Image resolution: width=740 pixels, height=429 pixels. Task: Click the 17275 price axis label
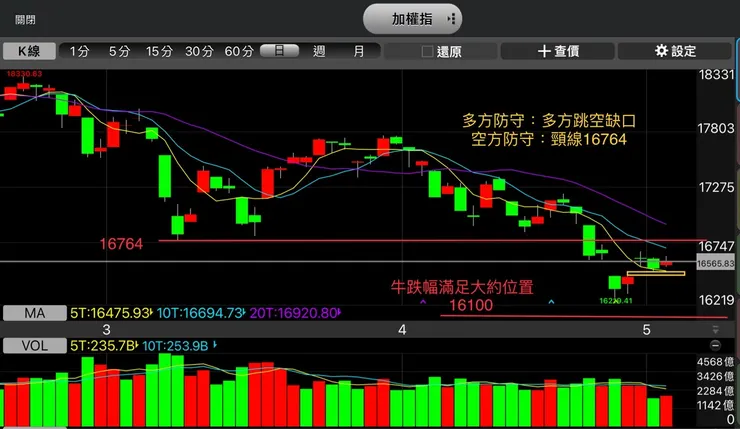(716, 187)
